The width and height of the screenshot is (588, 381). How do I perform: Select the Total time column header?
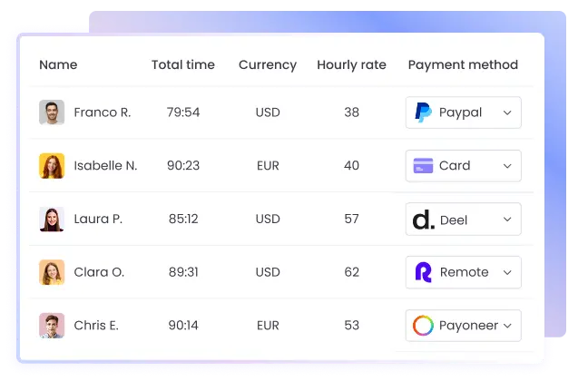tap(183, 64)
